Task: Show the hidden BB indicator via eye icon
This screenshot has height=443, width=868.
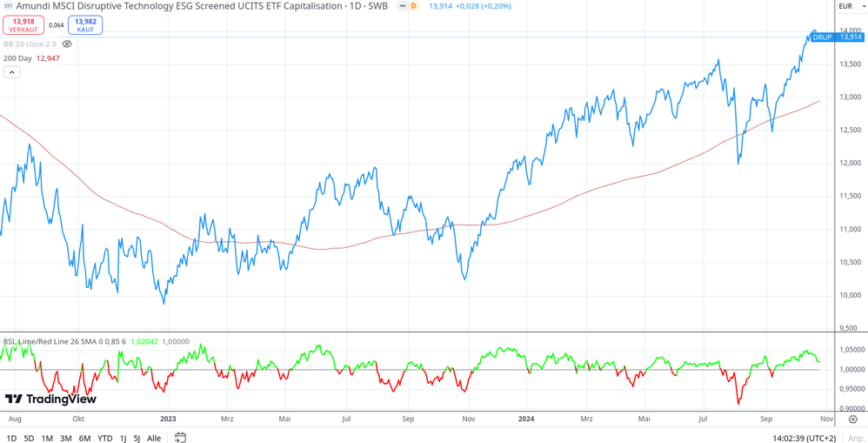Action: pos(68,44)
